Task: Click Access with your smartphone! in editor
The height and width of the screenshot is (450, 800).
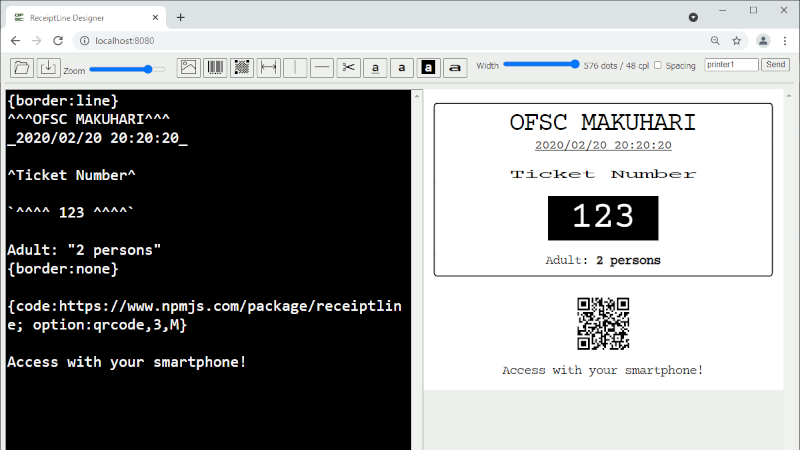Action: coord(127,362)
